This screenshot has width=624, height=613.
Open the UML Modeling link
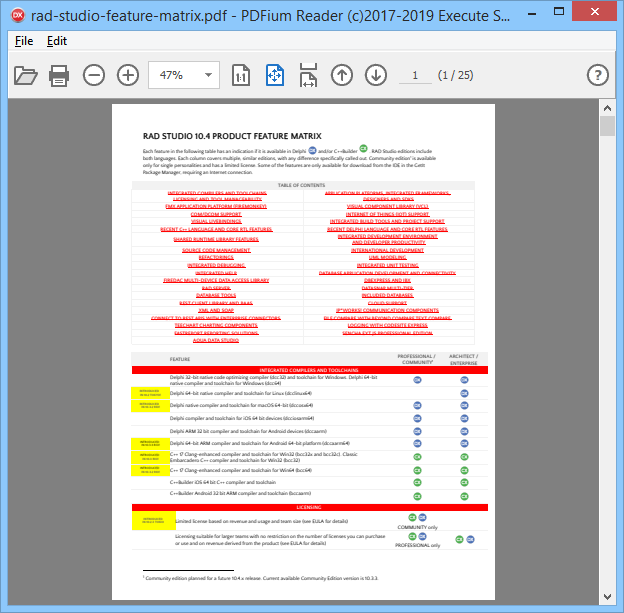[x=387, y=258]
